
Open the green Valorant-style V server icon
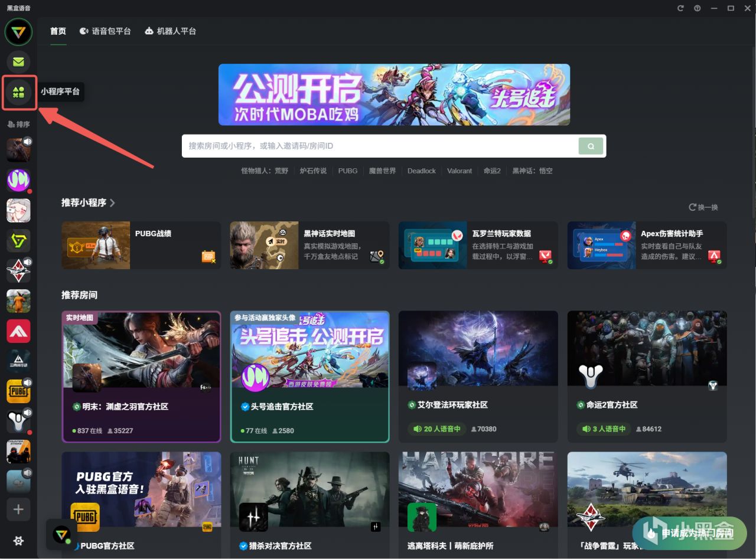click(x=18, y=240)
